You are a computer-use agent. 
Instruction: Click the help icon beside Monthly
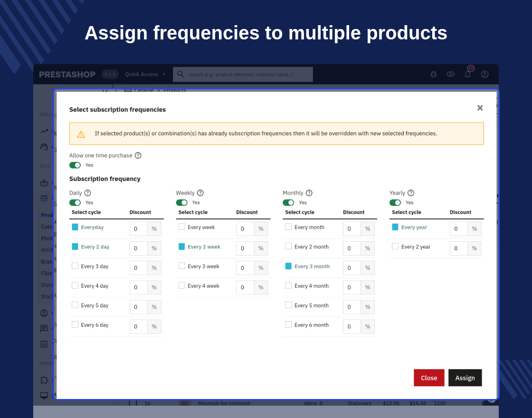pyautogui.click(x=309, y=193)
